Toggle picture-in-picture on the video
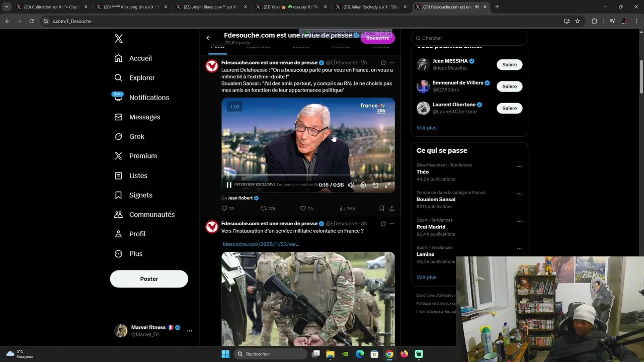The height and width of the screenshot is (362, 644). 375,185
